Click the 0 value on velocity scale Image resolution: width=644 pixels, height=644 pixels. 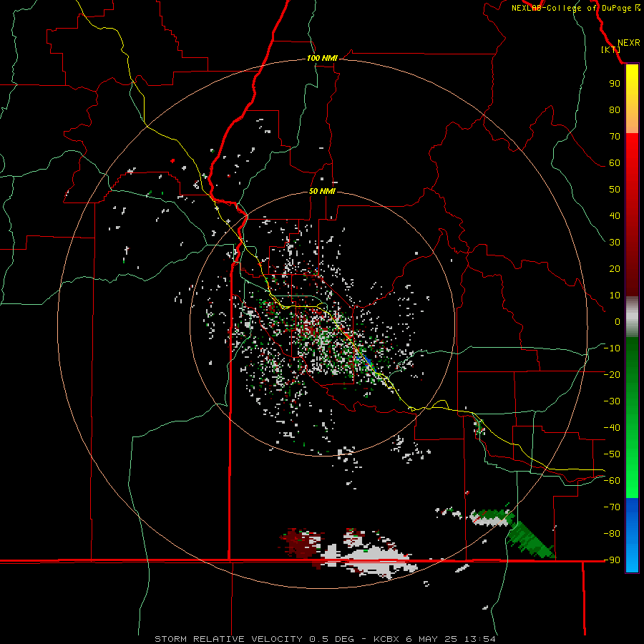tap(618, 321)
